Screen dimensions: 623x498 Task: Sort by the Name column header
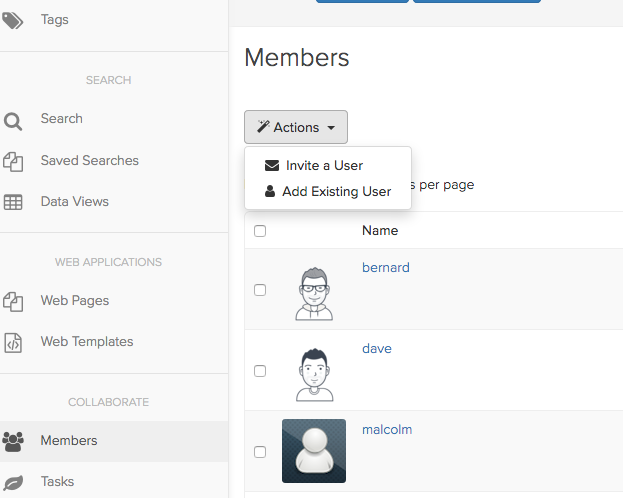coord(380,231)
